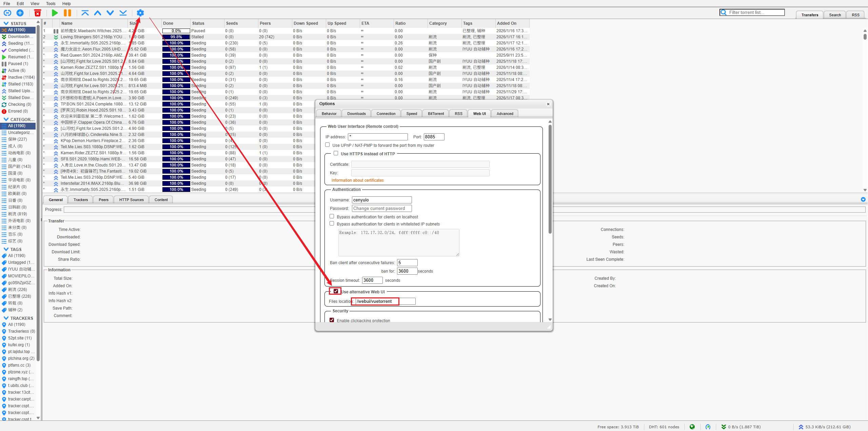
Task: Switch to the RSS view button
Action: (x=855, y=15)
